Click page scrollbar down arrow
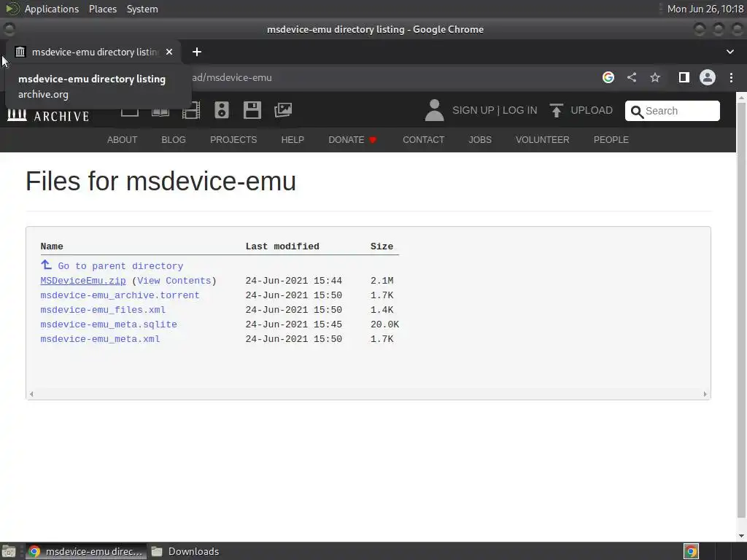This screenshot has height=560, width=747. 741,536
